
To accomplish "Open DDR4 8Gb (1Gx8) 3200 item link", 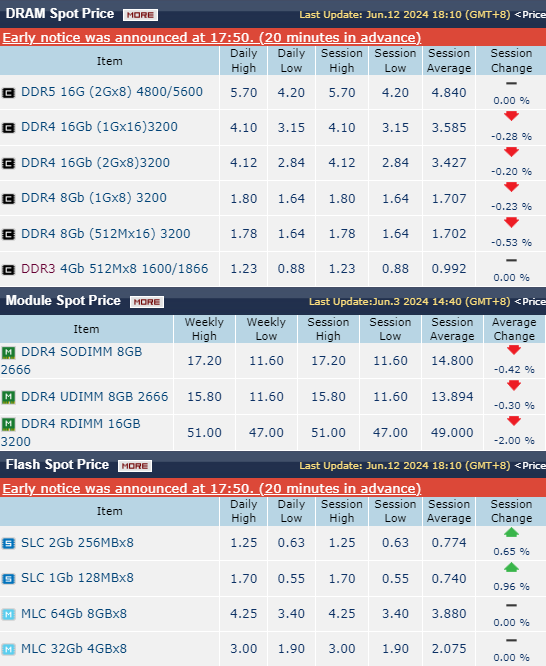I will [x=93, y=198].
